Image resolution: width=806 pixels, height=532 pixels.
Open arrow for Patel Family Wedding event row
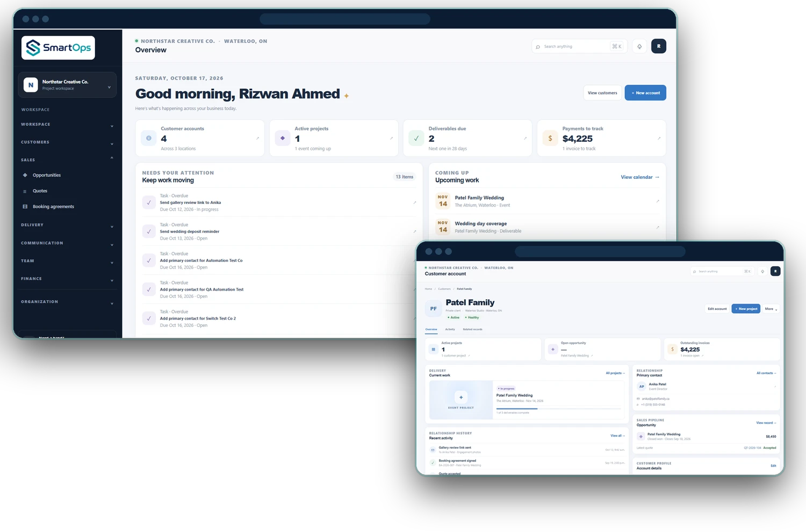coord(658,201)
